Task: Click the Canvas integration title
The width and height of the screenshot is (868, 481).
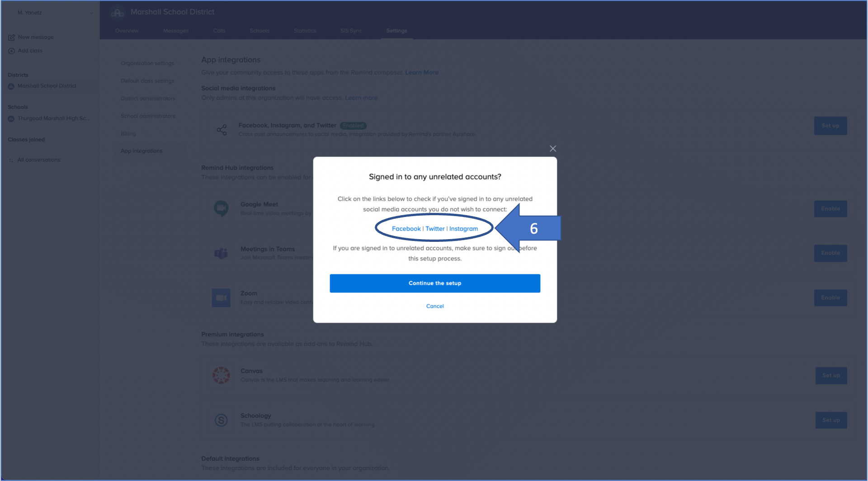Action: (x=251, y=371)
